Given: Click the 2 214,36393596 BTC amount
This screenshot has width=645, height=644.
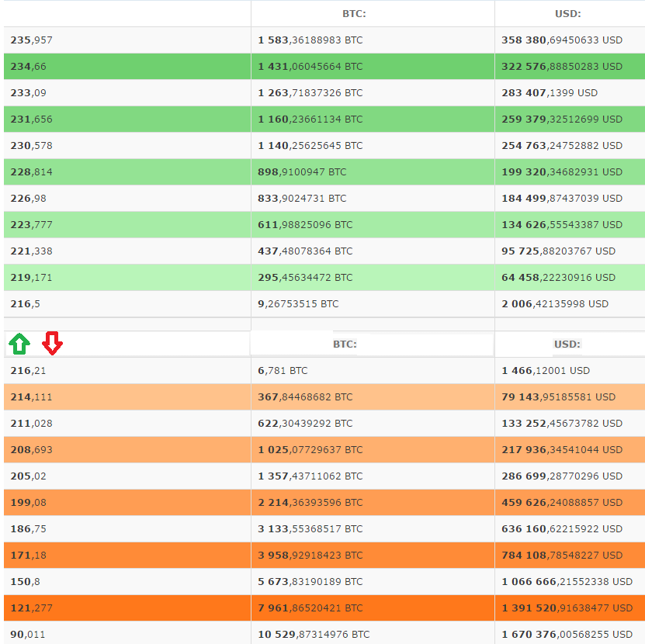Looking at the screenshot, I should pos(310,502).
